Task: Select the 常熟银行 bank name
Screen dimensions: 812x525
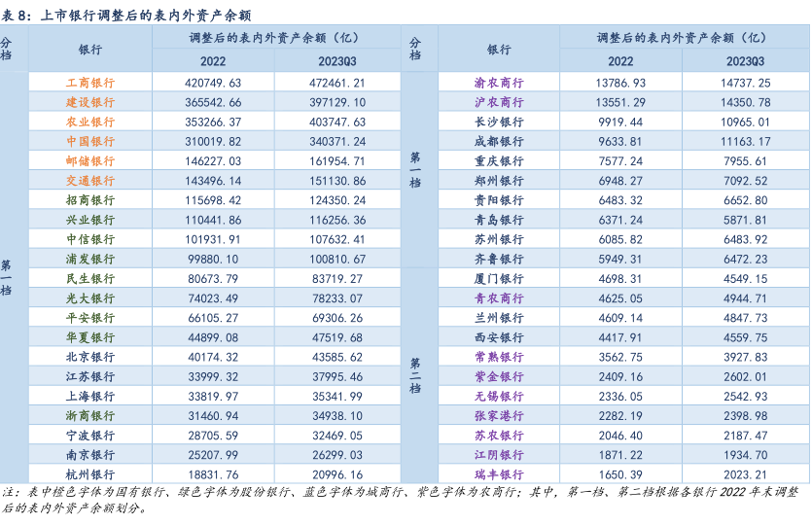Action: pos(498,357)
